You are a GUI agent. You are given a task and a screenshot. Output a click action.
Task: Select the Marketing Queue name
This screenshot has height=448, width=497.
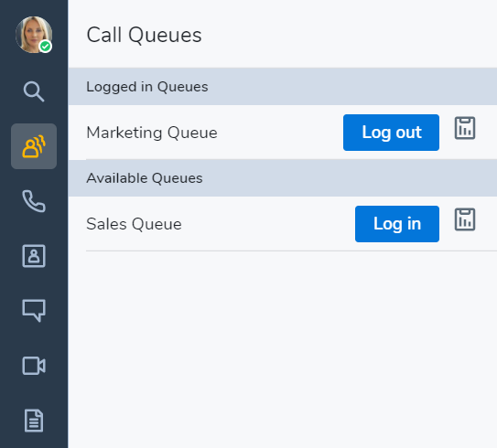[152, 133]
